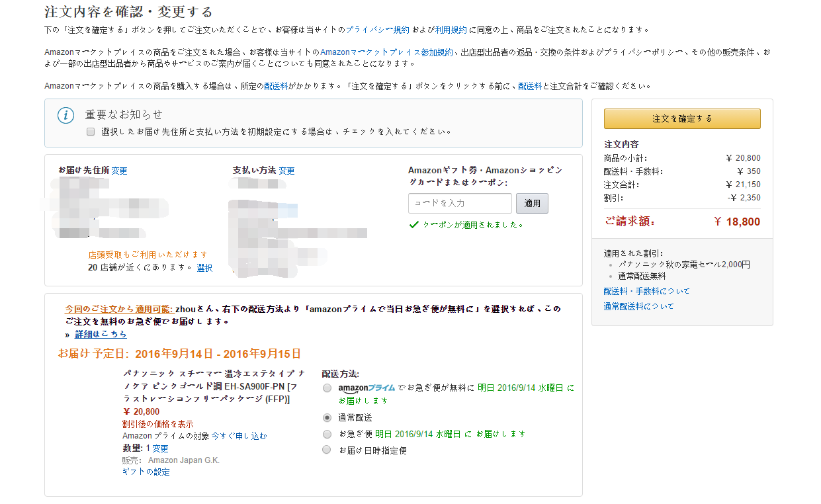Open 変更 link next to 支払い方法
The width and height of the screenshot is (821, 504).
(286, 171)
